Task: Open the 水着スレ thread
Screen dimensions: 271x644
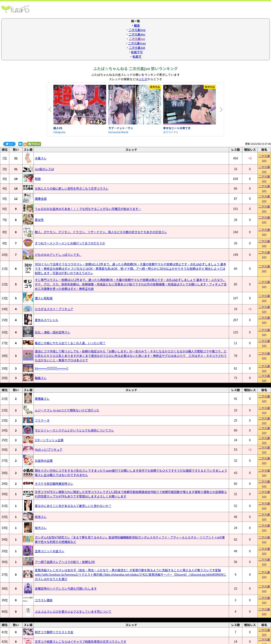Action: point(41,159)
